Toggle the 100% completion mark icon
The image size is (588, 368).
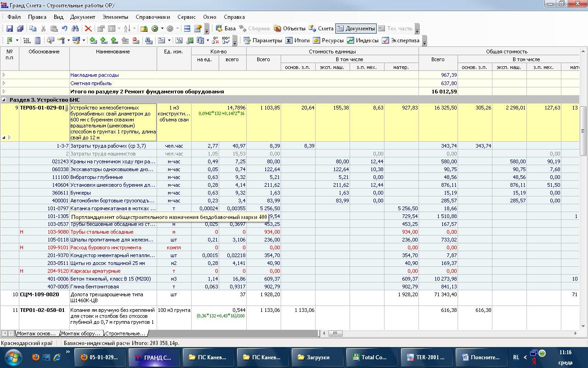[x=226, y=40]
